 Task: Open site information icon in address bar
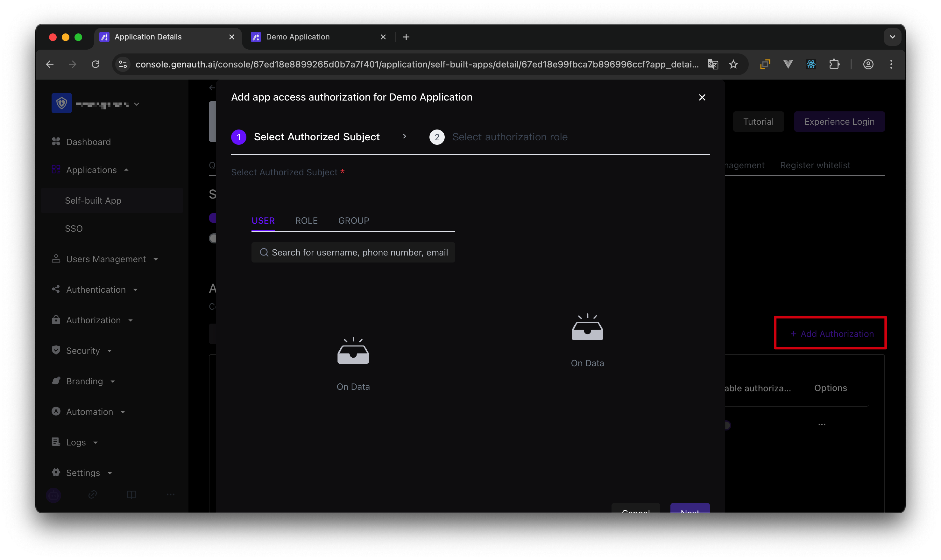point(123,65)
